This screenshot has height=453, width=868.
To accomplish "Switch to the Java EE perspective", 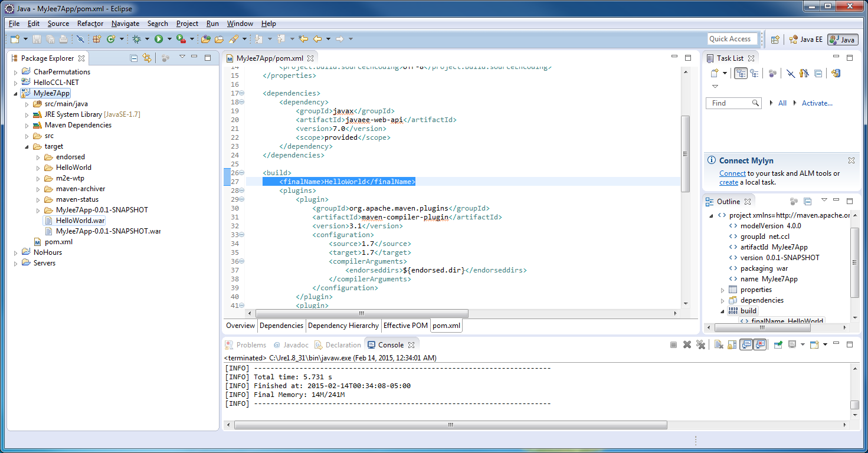I will click(805, 40).
